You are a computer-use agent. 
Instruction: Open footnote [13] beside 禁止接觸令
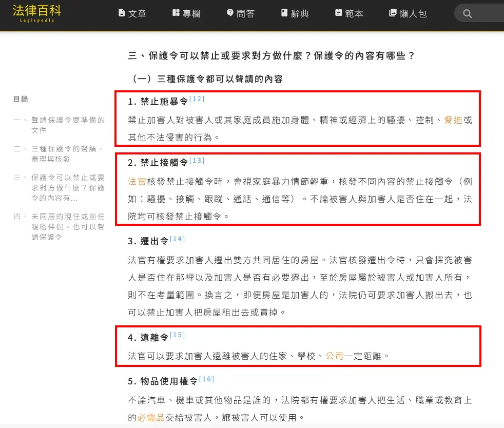[x=197, y=161]
